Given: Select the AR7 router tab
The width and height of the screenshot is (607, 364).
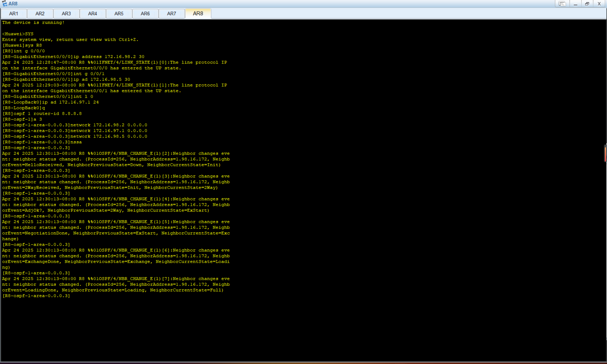Looking at the screenshot, I should tap(171, 14).
